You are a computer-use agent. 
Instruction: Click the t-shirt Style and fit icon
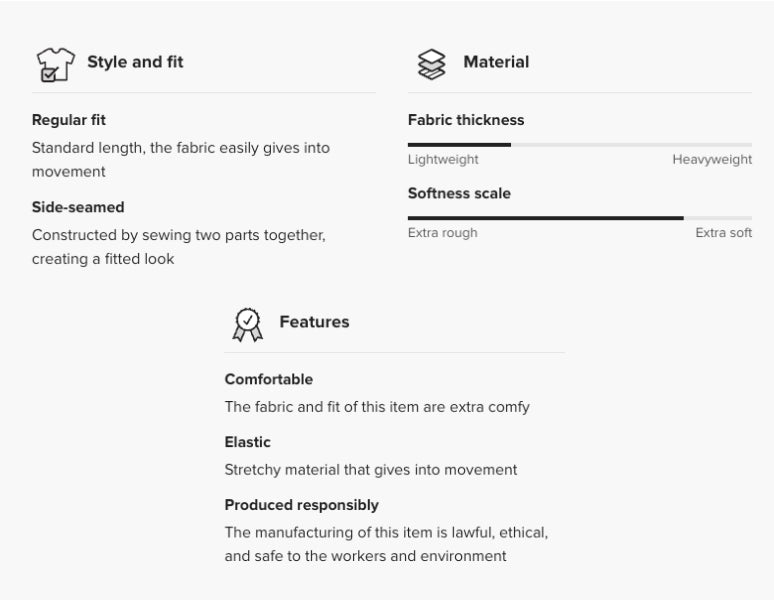55,64
